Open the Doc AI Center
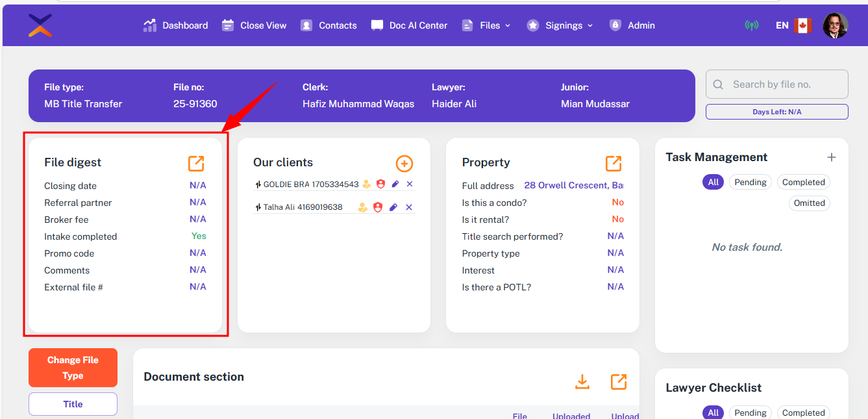The height and width of the screenshot is (419, 868). pos(410,25)
